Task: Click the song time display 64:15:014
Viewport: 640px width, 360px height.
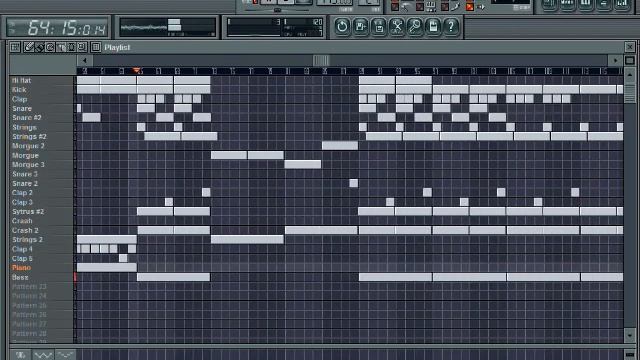Action: click(x=58, y=28)
